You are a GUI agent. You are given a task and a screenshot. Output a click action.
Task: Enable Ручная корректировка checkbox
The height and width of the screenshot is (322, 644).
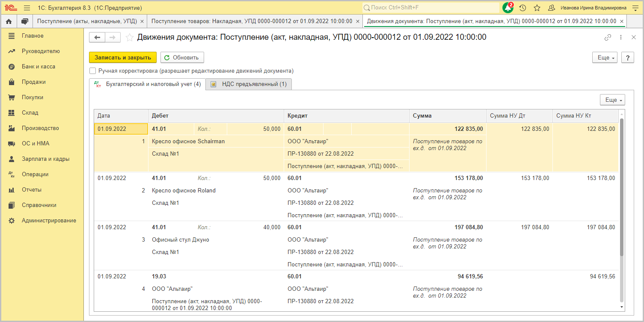point(92,71)
